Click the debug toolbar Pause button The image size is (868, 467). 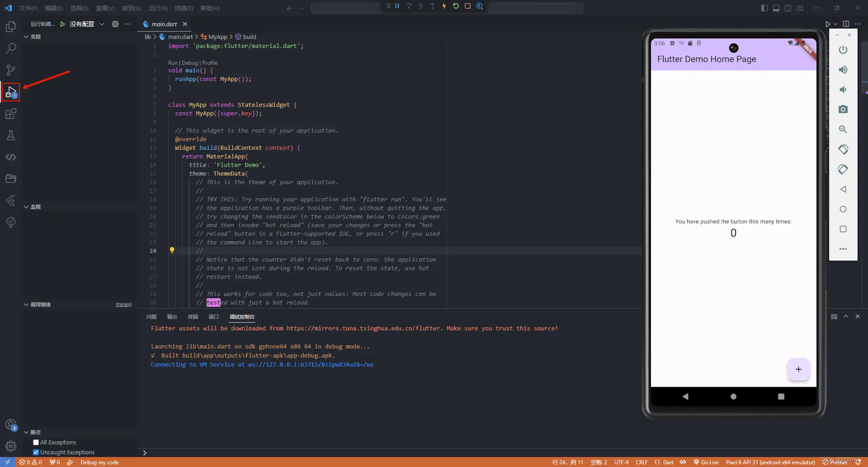pos(397,6)
